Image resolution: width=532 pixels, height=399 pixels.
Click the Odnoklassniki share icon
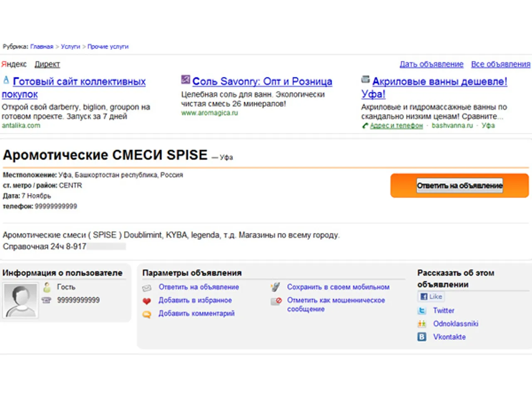(422, 324)
